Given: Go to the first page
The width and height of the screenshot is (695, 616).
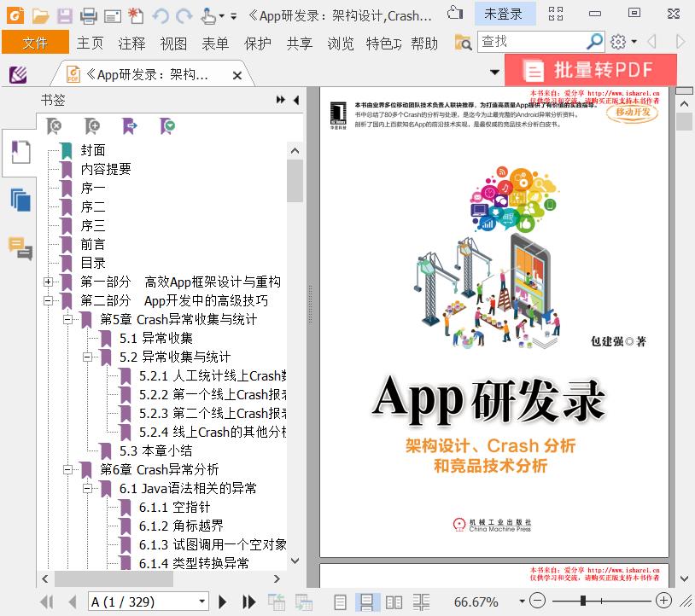Looking at the screenshot, I should click(47, 601).
